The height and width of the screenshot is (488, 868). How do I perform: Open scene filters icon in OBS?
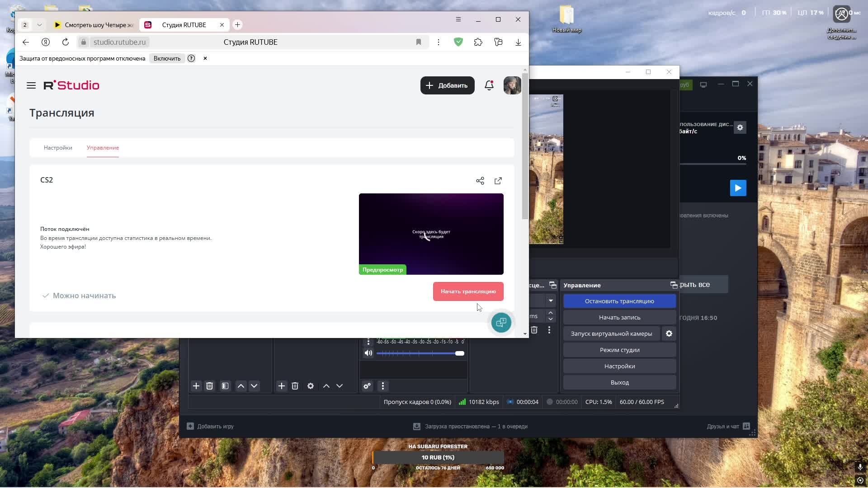click(225, 386)
